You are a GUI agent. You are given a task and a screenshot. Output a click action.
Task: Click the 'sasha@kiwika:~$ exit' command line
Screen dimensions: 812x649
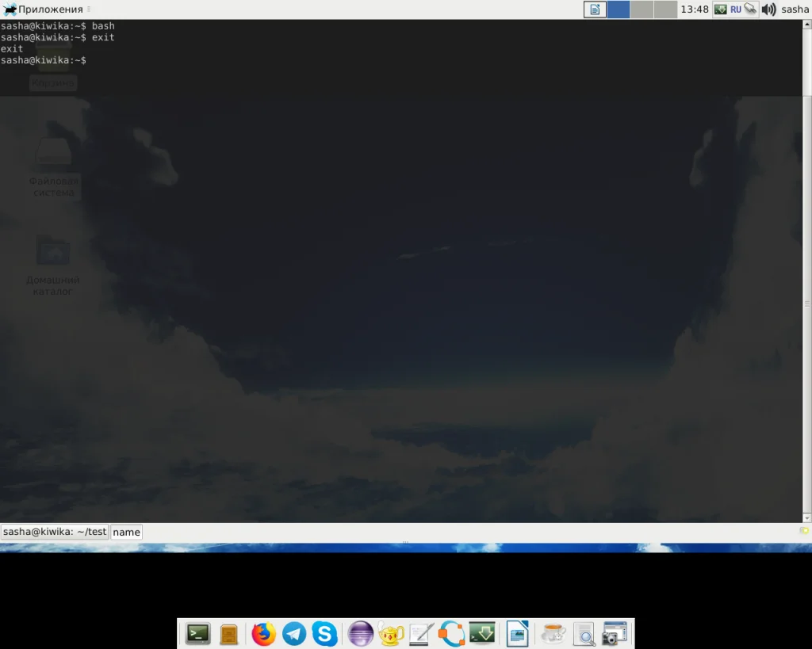(x=57, y=37)
